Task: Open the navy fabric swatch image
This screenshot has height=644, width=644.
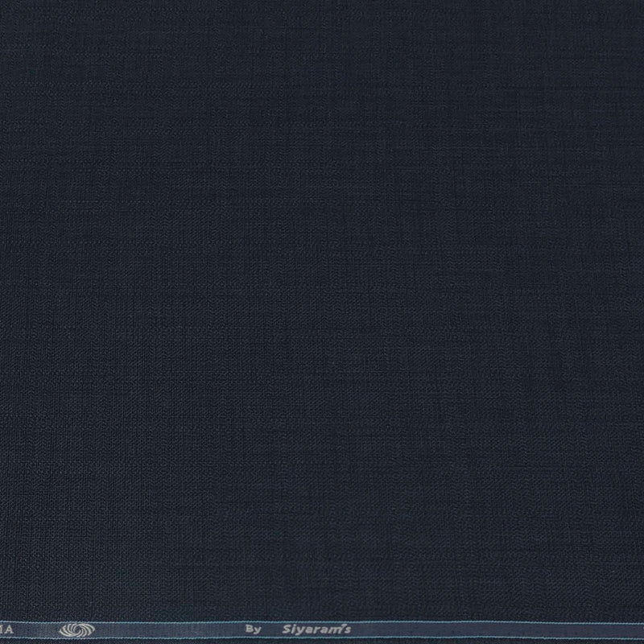Action: coord(322,306)
